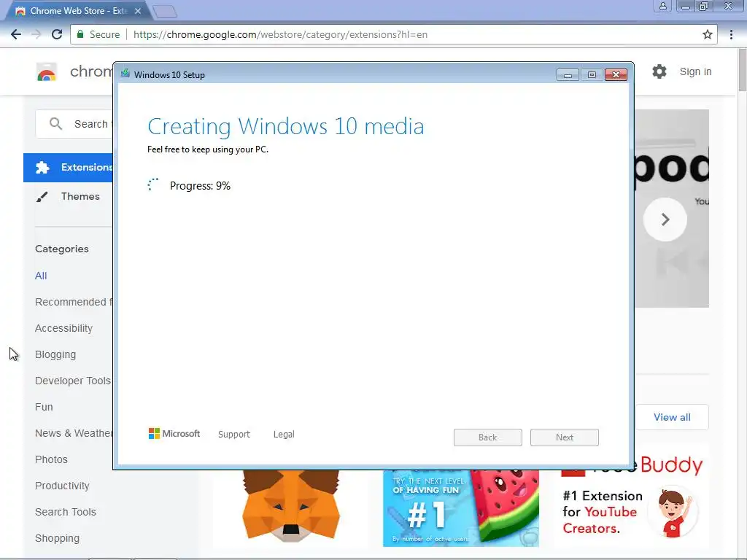Choose the Recommended category
Viewport: 747px width, 560px height.
coord(74,302)
